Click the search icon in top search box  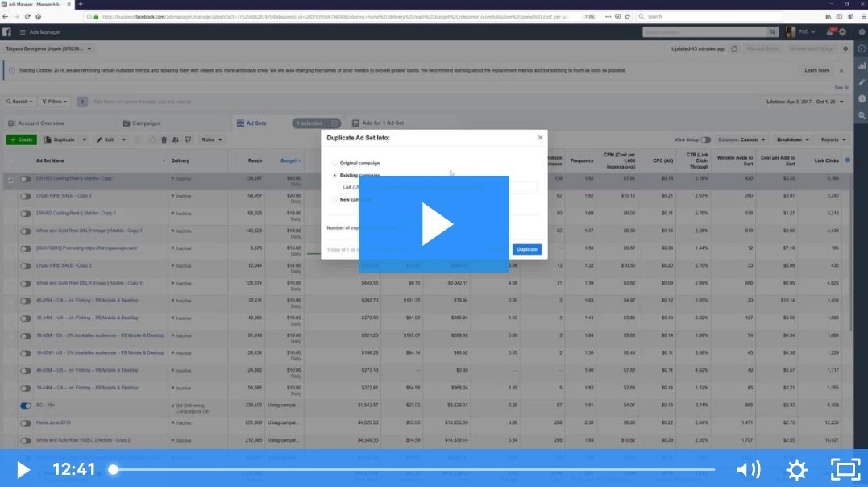[772, 32]
